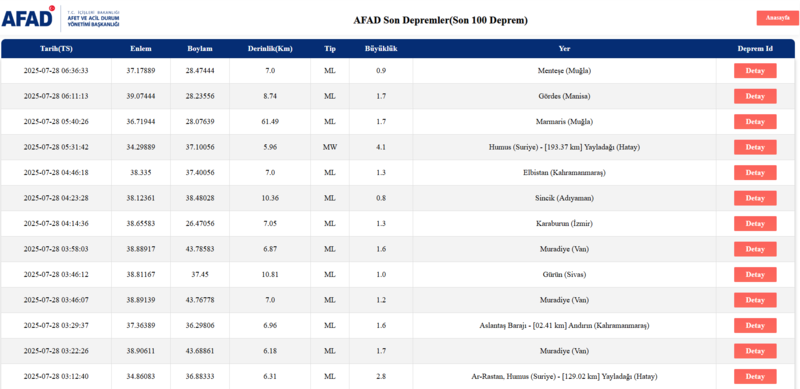Click the Enlem column header

(x=141, y=49)
